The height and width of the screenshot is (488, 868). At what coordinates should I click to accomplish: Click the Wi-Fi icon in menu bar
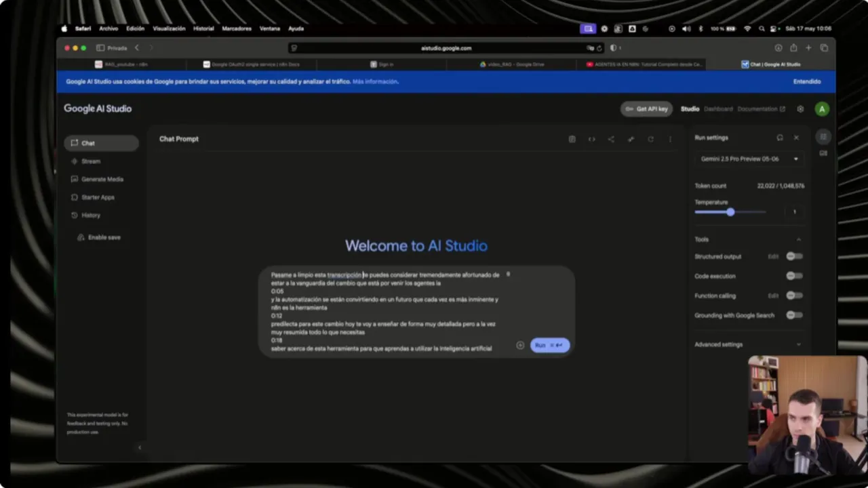[747, 28]
